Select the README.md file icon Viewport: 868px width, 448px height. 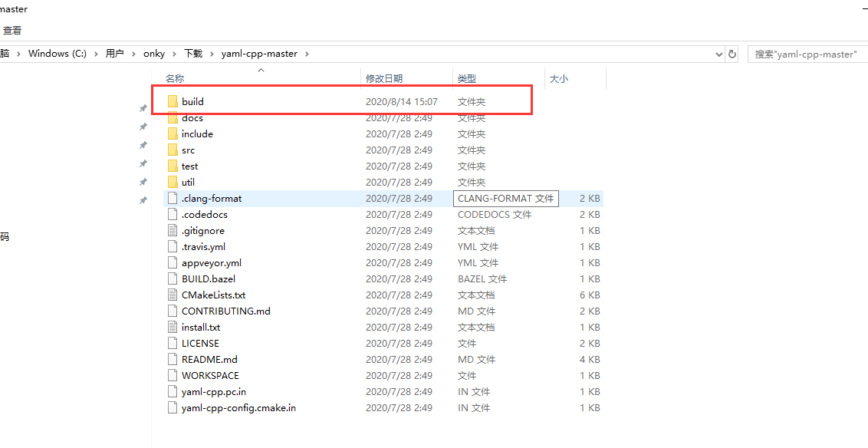172,359
